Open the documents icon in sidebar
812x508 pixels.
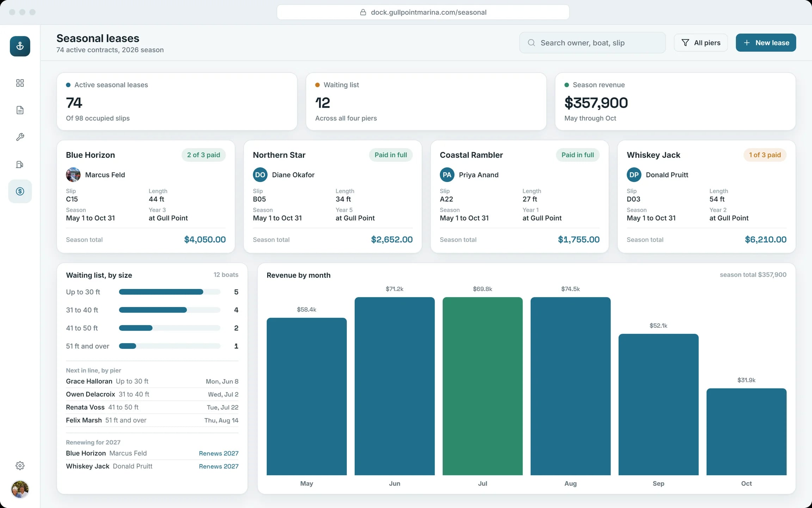tap(20, 110)
